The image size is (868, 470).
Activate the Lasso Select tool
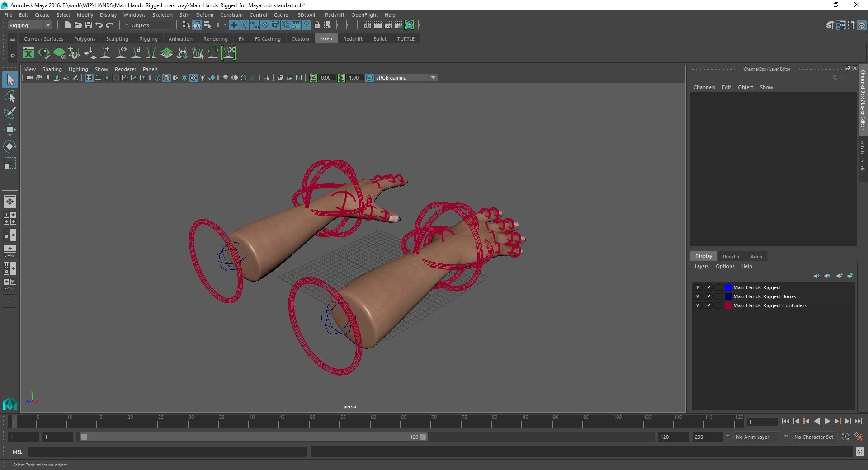coord(10,96)
